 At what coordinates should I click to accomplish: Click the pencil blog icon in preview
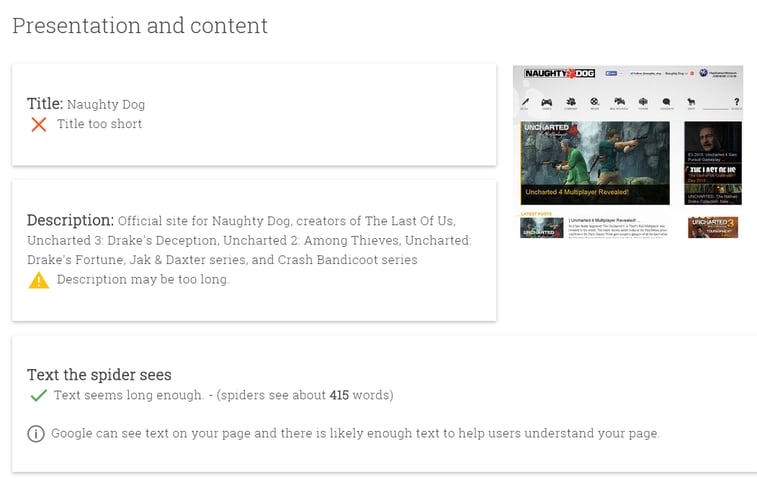(525, 102)
